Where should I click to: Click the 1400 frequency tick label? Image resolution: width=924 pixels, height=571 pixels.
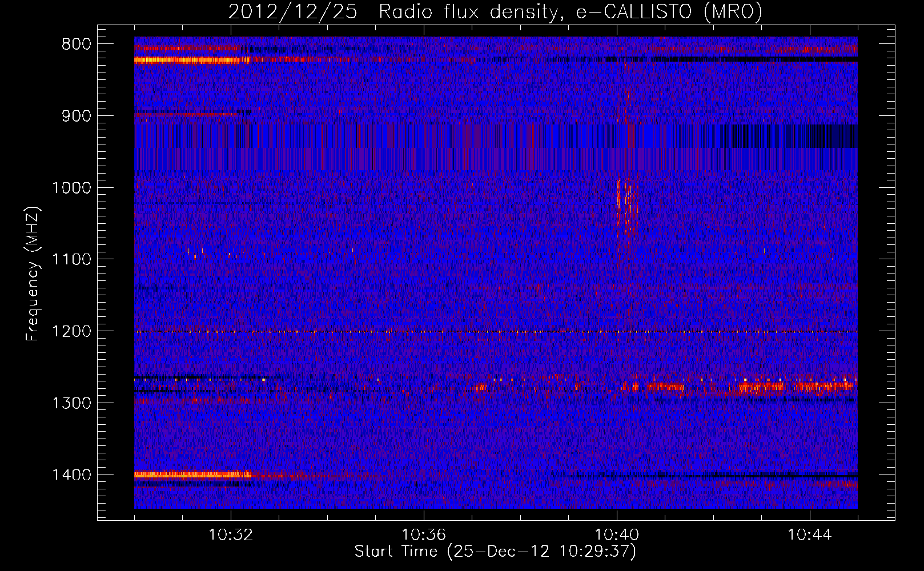click(71, 475)
